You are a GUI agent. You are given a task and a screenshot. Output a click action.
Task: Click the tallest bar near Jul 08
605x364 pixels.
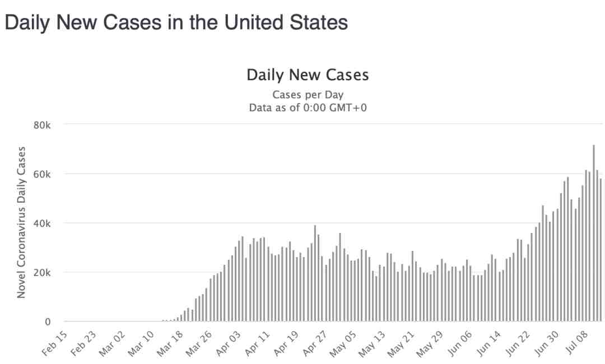[x=593, y=233]
